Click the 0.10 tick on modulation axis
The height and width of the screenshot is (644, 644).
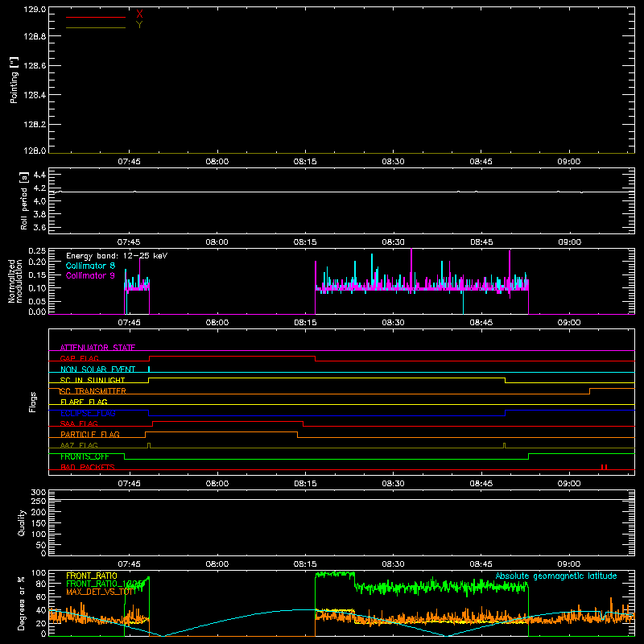coord(37,288)
